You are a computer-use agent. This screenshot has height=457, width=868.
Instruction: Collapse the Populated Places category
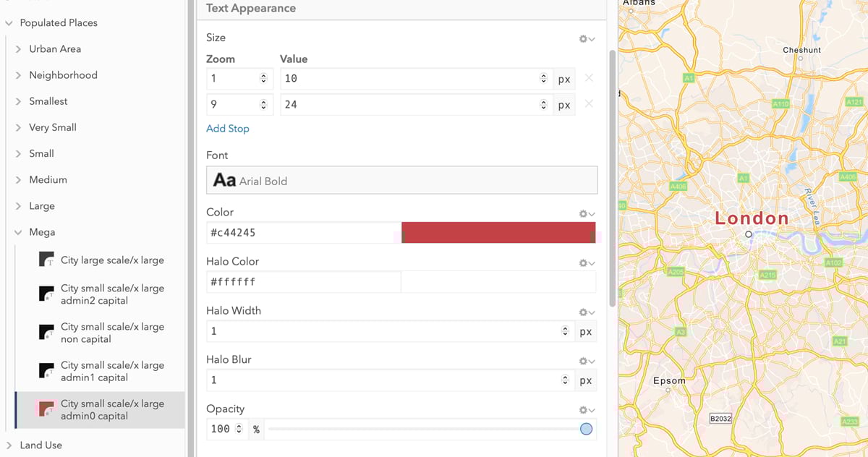9,23
